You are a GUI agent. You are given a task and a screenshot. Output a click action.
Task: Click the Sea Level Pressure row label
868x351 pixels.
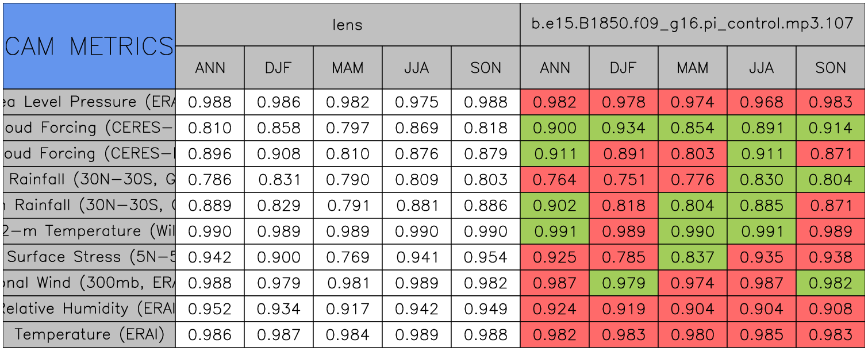click(x=89, y=102)
